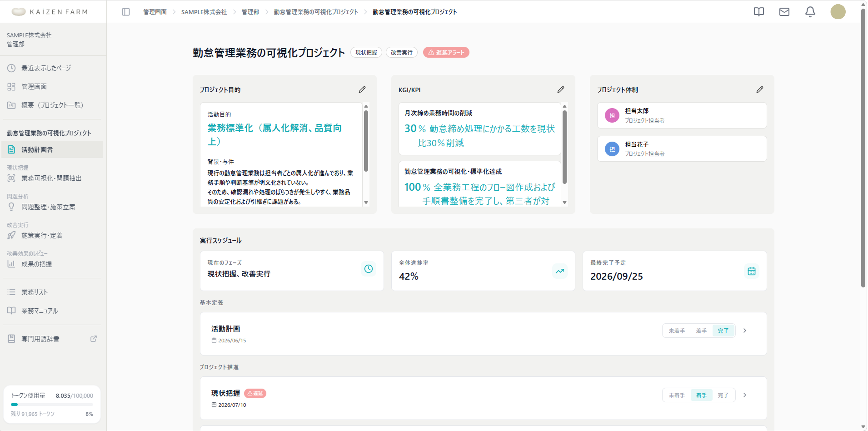Click the 現状把握 row's red 遅延 badge
Screen dimensions: 868x431
coord(255,393)
